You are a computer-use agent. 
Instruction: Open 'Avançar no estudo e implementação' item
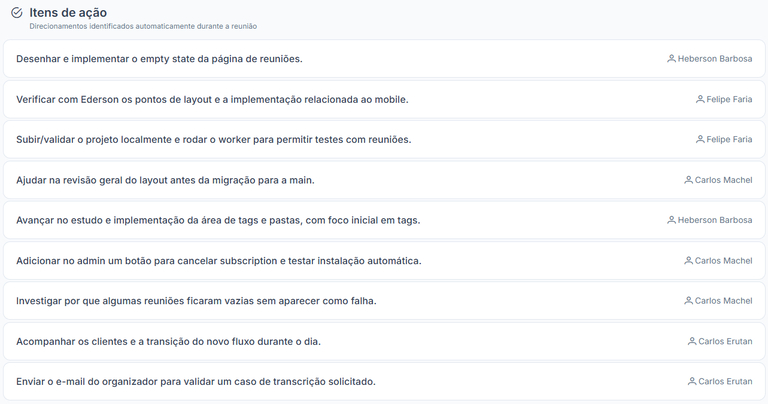pyautogui.click(x=384, y=220)
